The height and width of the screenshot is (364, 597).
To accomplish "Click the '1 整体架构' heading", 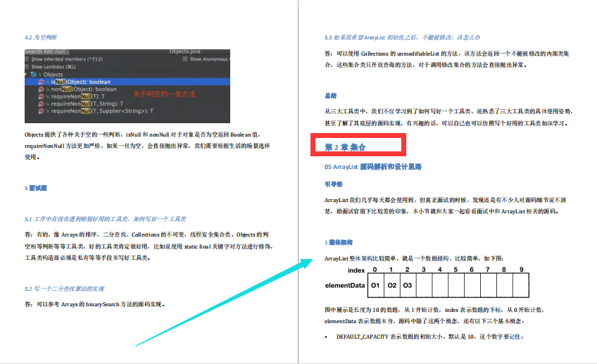I will coord(339,242).
